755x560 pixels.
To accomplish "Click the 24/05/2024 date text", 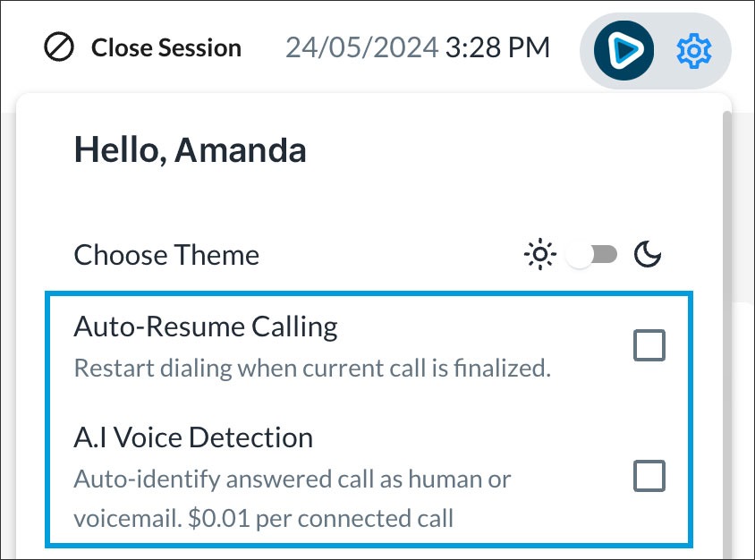I will [x=361, y=47].
